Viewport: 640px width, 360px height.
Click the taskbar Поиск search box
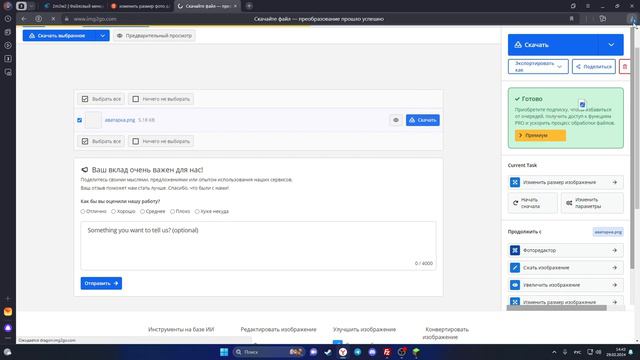(268, 352)
